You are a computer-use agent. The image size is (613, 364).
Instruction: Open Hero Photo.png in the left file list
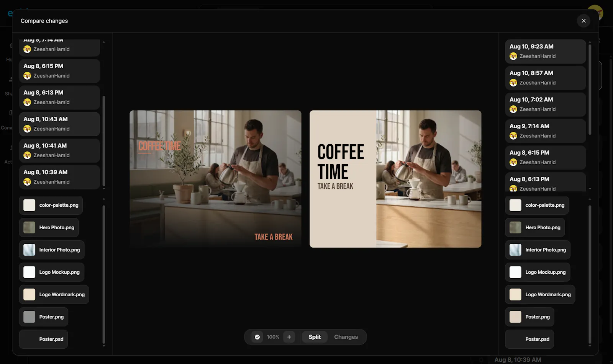click(49, 227)
